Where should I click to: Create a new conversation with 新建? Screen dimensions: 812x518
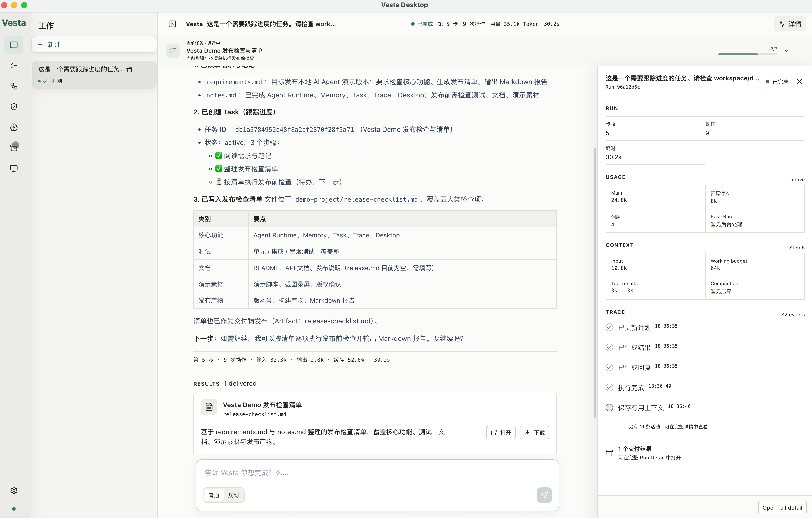tap(94, 44)
